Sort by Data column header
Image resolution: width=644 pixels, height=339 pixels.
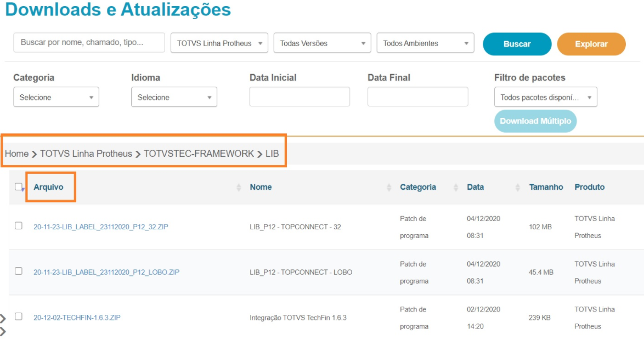[475, 187]
